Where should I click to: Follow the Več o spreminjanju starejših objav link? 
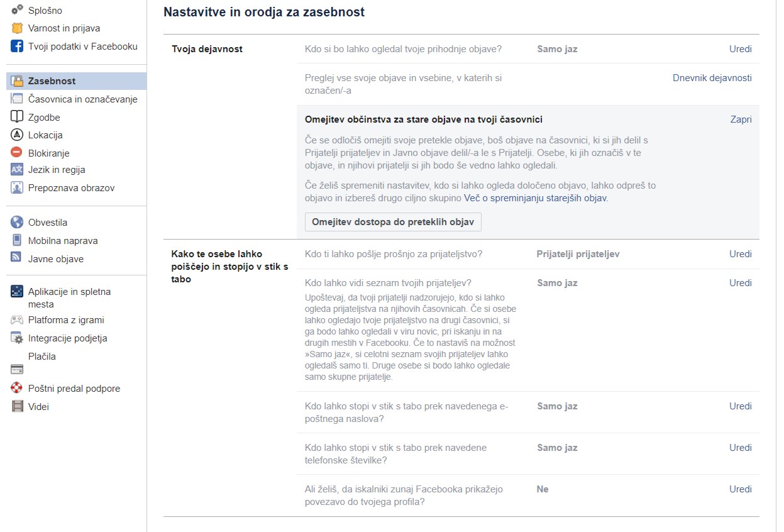point(536,198)
